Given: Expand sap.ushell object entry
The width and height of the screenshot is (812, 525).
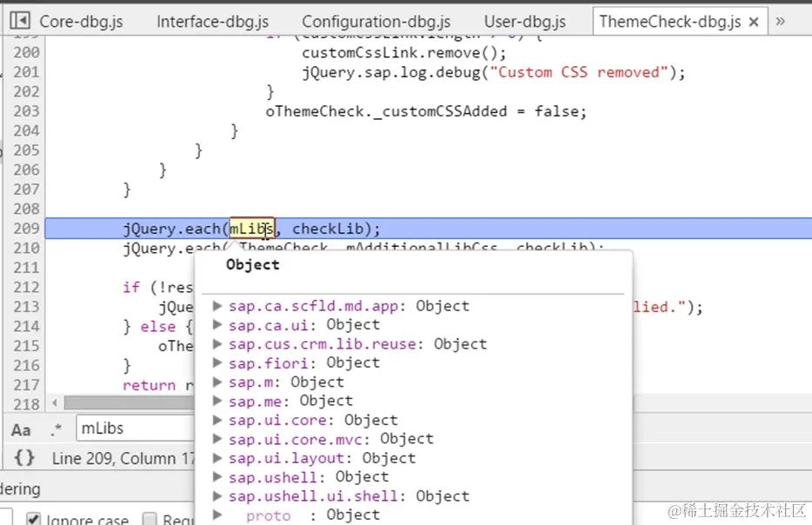Looking at the screenshot, I should click(x=217, y=477).
